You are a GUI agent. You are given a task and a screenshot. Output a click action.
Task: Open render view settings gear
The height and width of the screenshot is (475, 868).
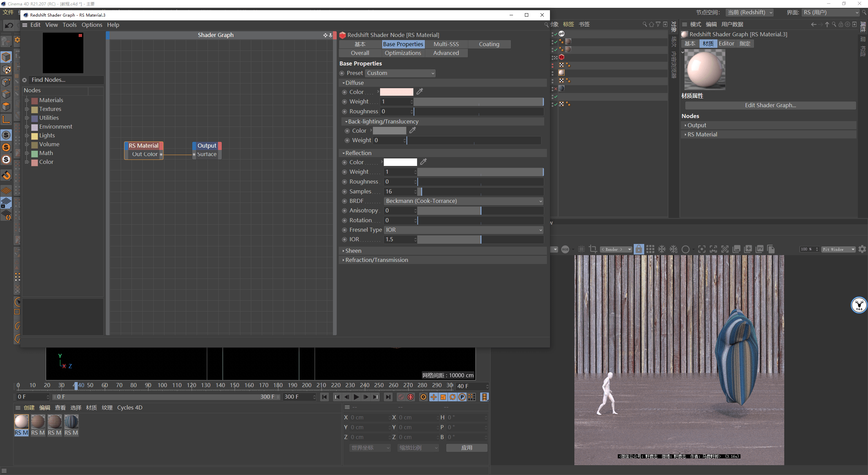click(x=862, y=249)
